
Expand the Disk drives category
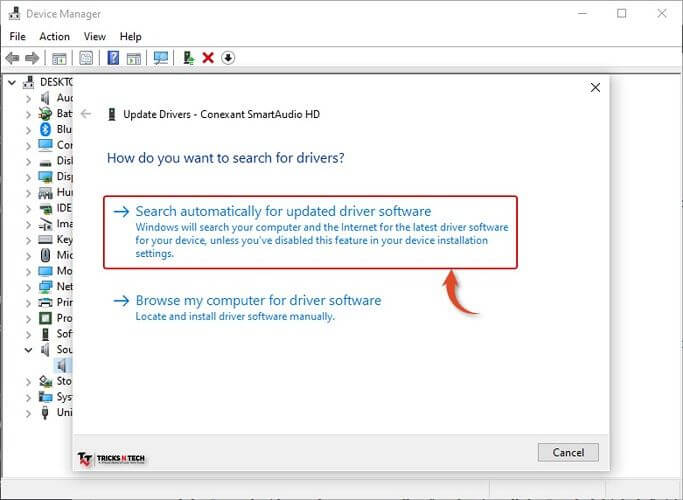[28, 161]
